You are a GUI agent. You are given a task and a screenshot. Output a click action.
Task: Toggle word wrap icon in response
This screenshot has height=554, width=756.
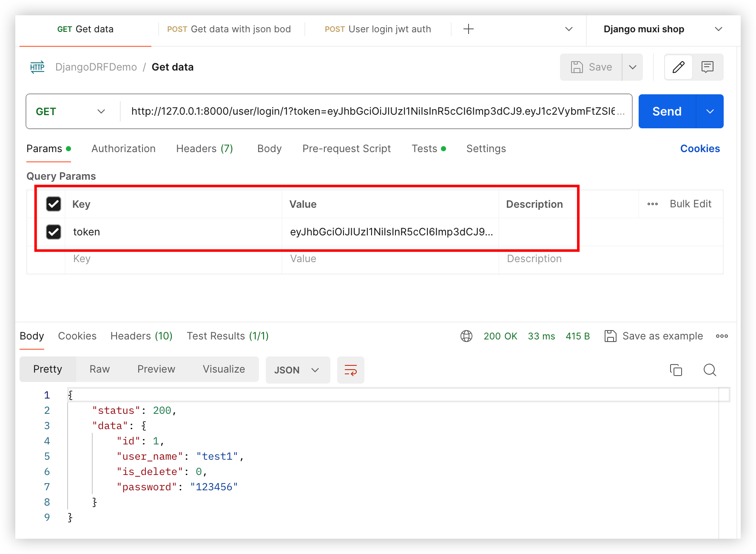click(x=350, y=370)
